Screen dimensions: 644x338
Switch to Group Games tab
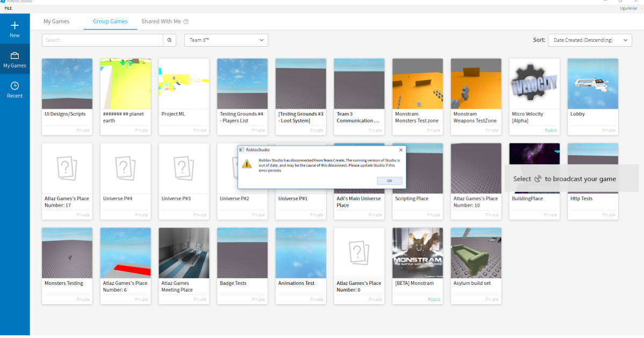(x=110, y=21)
